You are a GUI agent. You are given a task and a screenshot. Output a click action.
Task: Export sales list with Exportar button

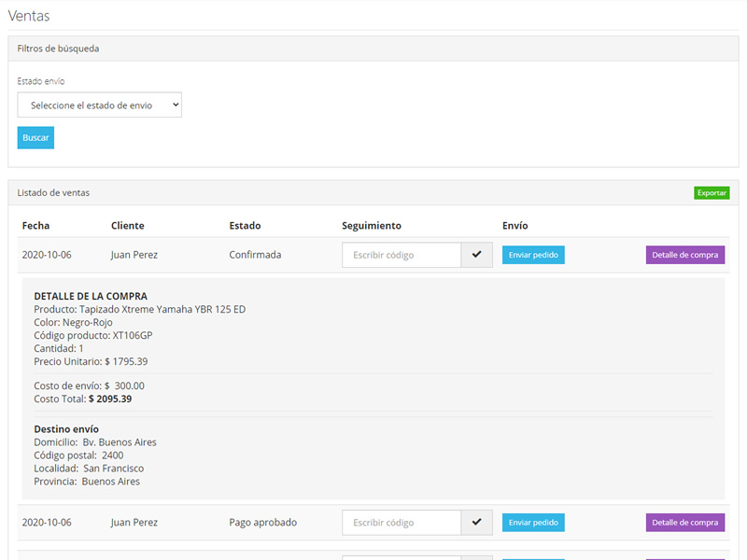712,193
